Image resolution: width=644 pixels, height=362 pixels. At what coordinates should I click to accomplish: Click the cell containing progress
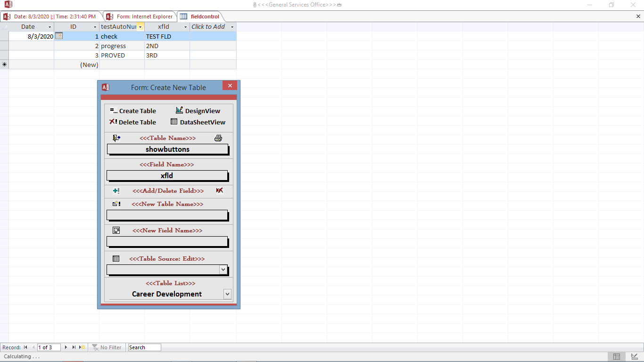(122, 46)
